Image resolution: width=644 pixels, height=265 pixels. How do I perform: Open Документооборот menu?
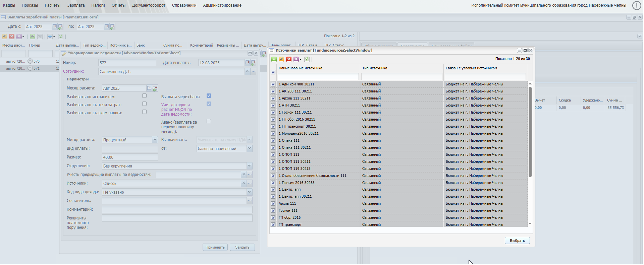pos(149,5)
